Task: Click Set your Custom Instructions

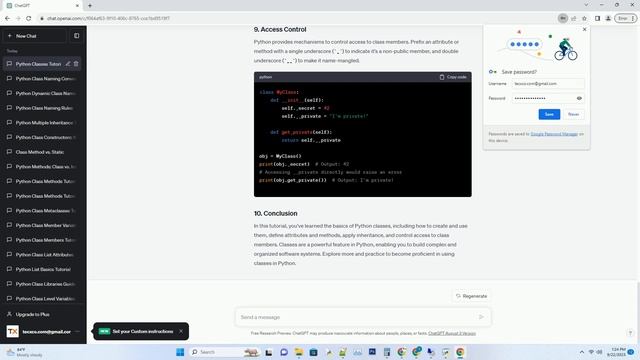Action: point(143,331)
